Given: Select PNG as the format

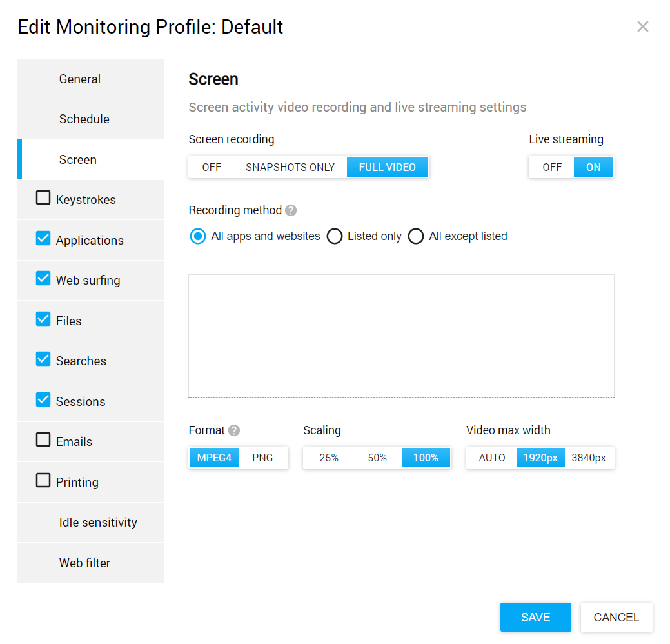Looking at the screenshot, I should coord(262,458).
